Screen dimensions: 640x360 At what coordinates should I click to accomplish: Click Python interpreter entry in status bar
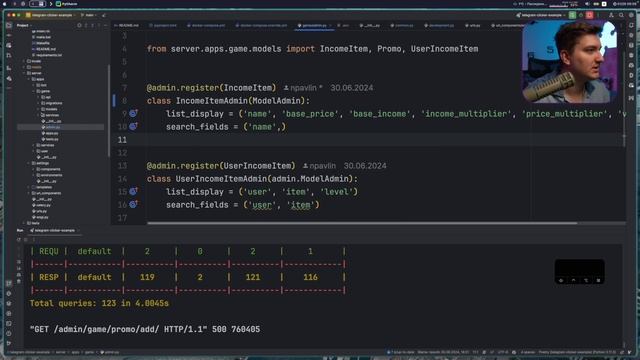coord(577,352)
